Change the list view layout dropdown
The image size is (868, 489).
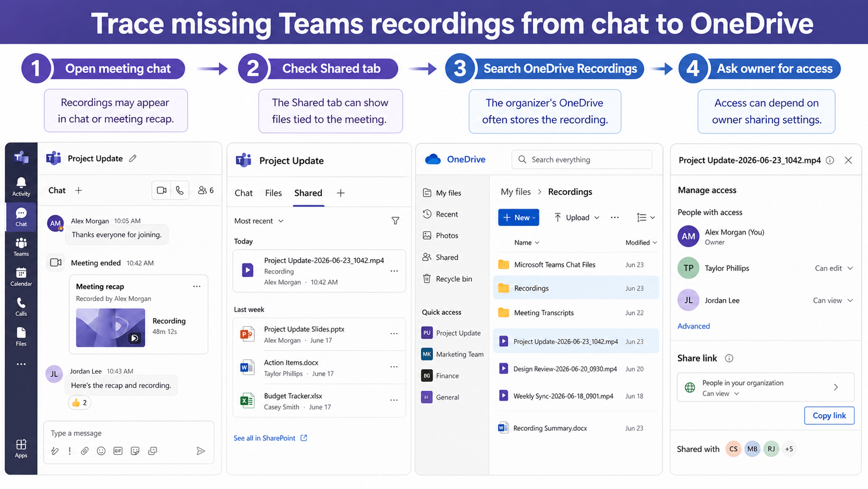(646, 218)
